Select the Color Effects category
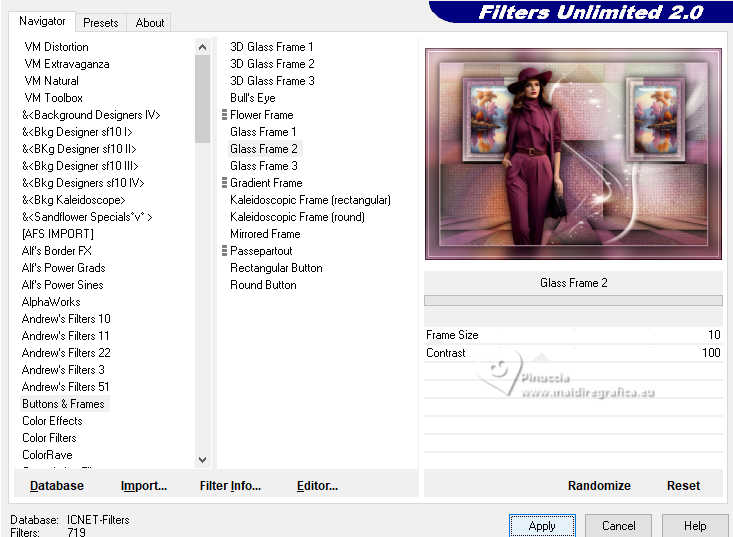 click(x=52, y=421)
